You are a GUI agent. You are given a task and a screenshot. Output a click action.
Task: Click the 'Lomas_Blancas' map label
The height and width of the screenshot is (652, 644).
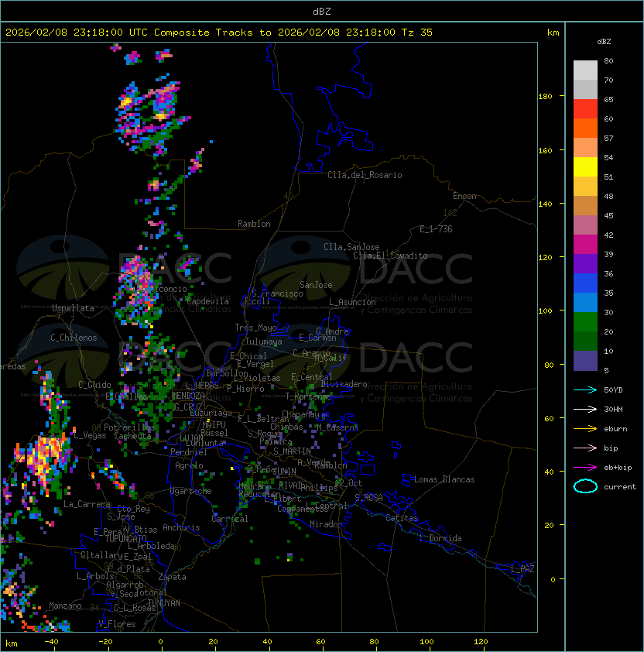click(x=444, y=479)
